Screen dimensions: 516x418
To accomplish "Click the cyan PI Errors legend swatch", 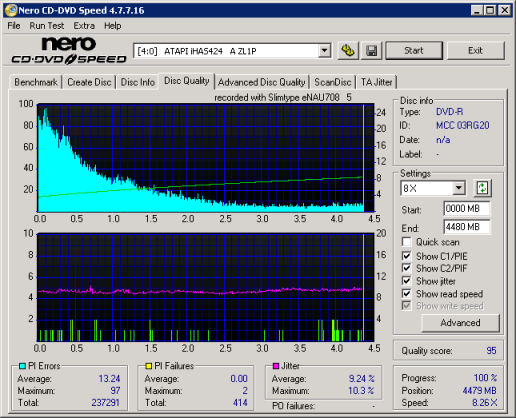I will [x=22, y=366].
